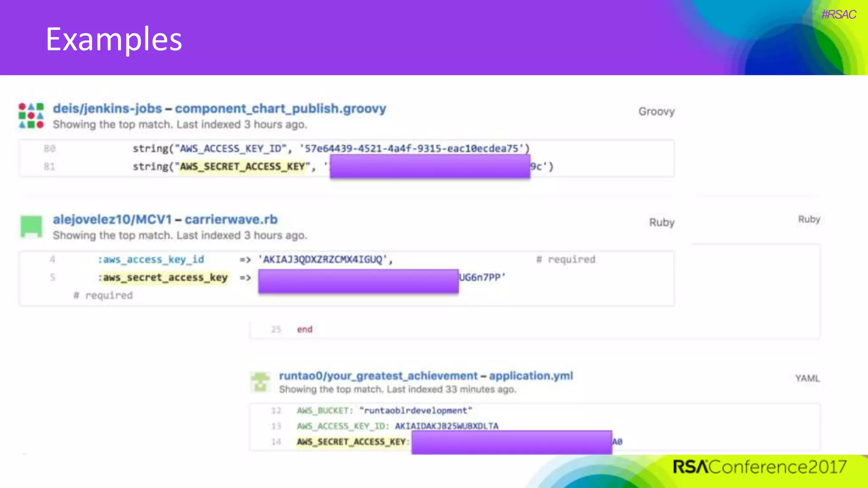Click highlighted AWS_SECRET_ACCESS_KEY on line 81
This screenshot has width=868, height=488.
click(x=243, y=166)
